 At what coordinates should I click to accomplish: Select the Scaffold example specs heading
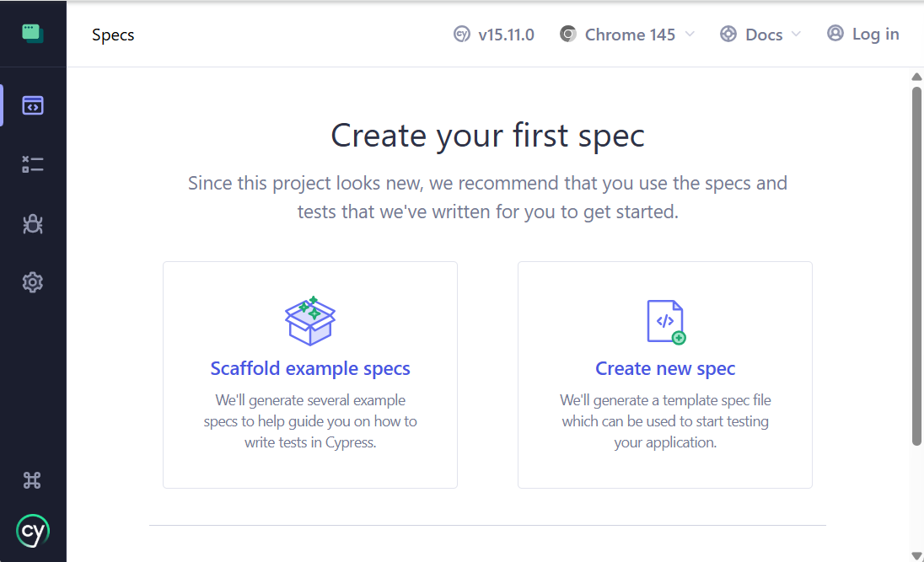(x=310, y=368)
